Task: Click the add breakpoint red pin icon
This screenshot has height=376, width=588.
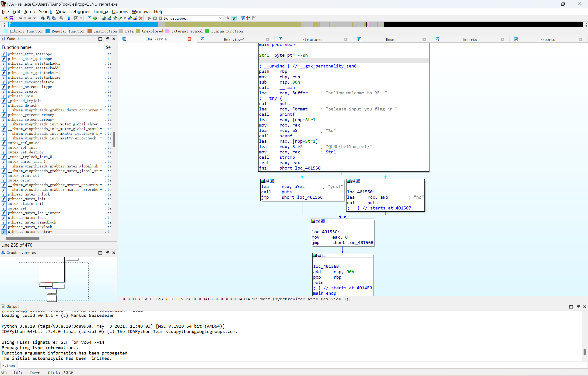Action: pos(248,18)
